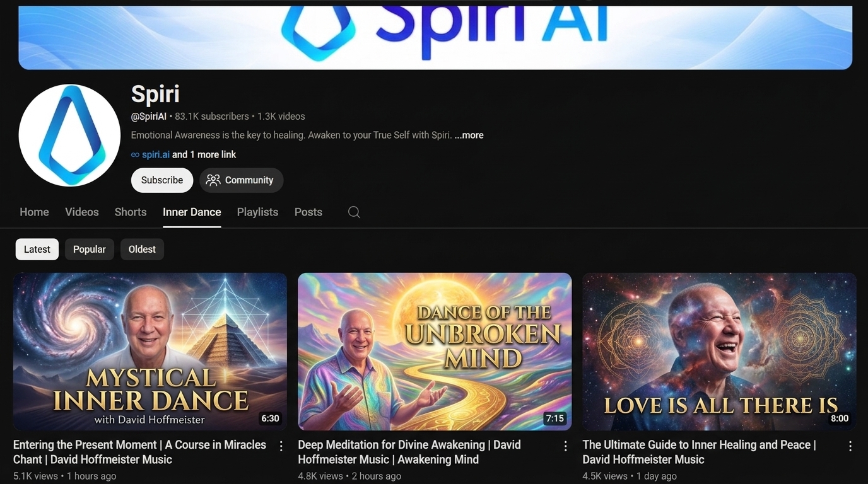Open title 'The Ultimate Guide to Inner Healing'
Image resolution: width=868 pixels, height=484 pixels.
click(699, 452)
